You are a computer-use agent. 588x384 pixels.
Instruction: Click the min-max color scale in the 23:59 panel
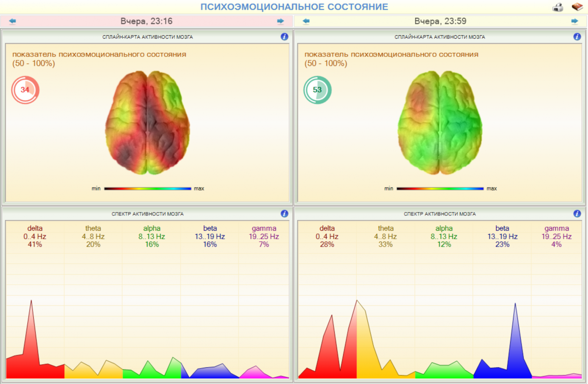(x=440, y=189)
